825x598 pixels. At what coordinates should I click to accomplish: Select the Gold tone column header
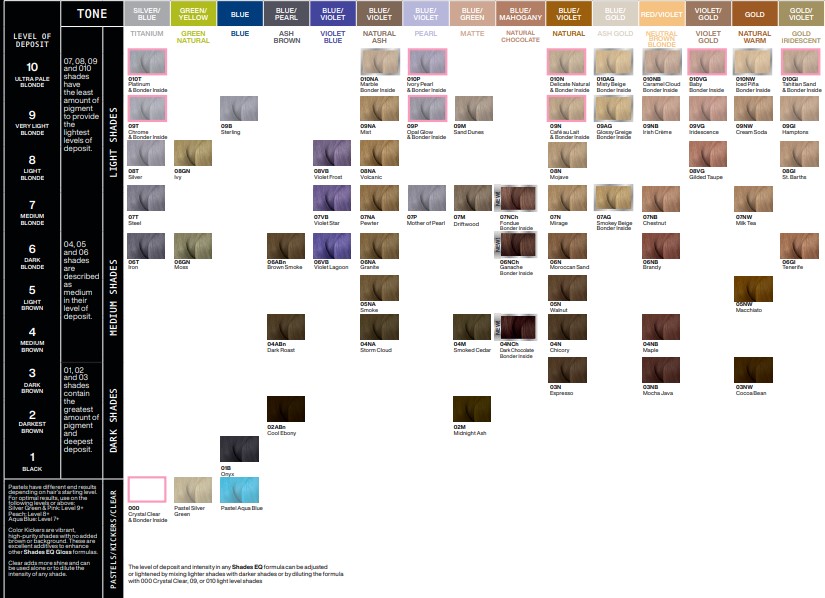pyautogui.click(x=753, y=13)
